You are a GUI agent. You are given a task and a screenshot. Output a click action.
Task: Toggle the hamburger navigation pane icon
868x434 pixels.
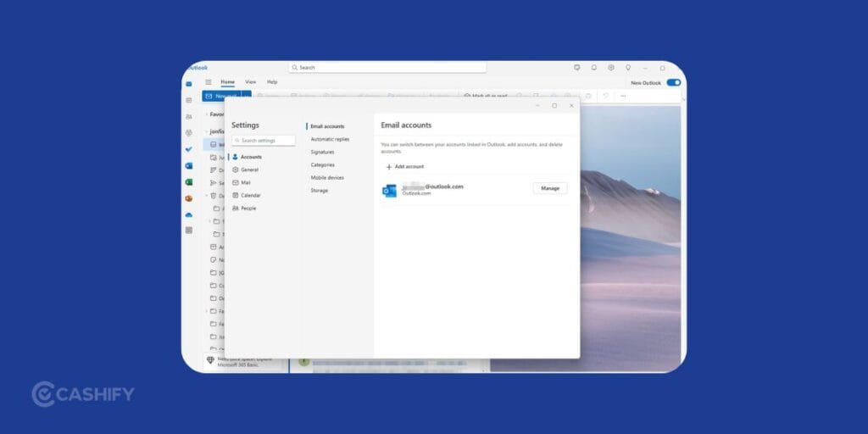(209, 82)
